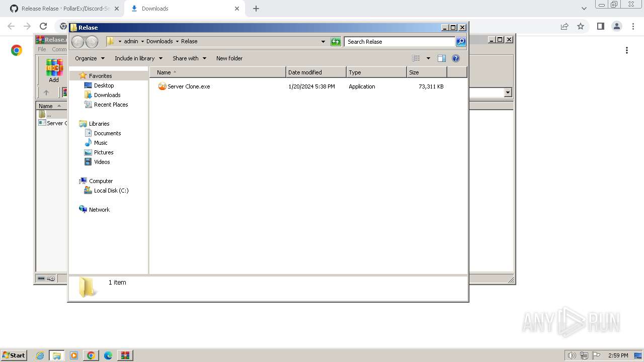Switch to WinRAR in the taskbar
The height and width of the screenshot is (362, 644).
click(125, 355)
